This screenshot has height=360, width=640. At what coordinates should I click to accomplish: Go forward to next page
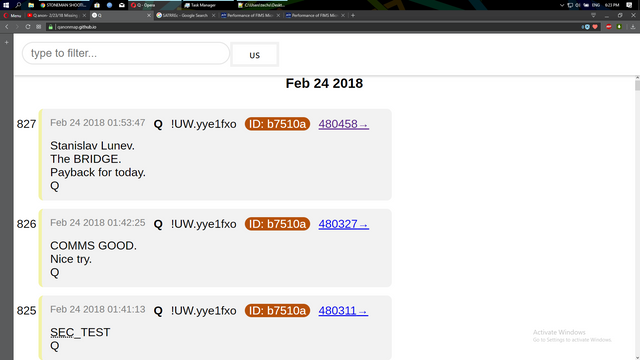17,27
